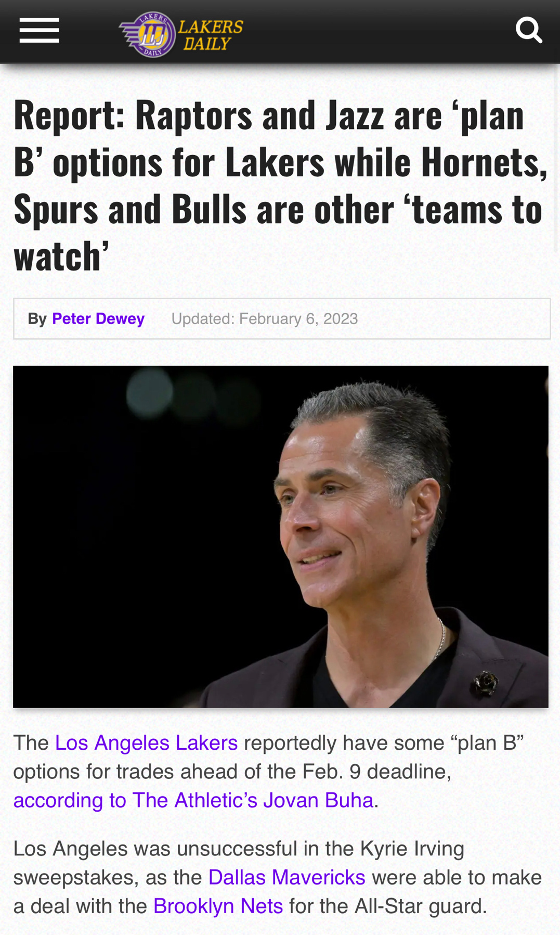Open Peter Dewey's author page
The image size is (560, 935).
[98, 318]
